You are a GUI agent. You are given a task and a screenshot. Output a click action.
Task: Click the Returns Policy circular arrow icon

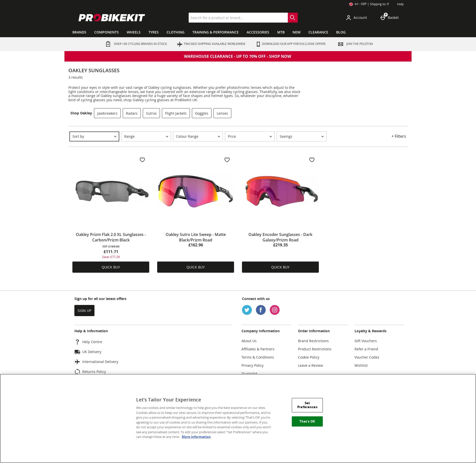coord(77,371)
